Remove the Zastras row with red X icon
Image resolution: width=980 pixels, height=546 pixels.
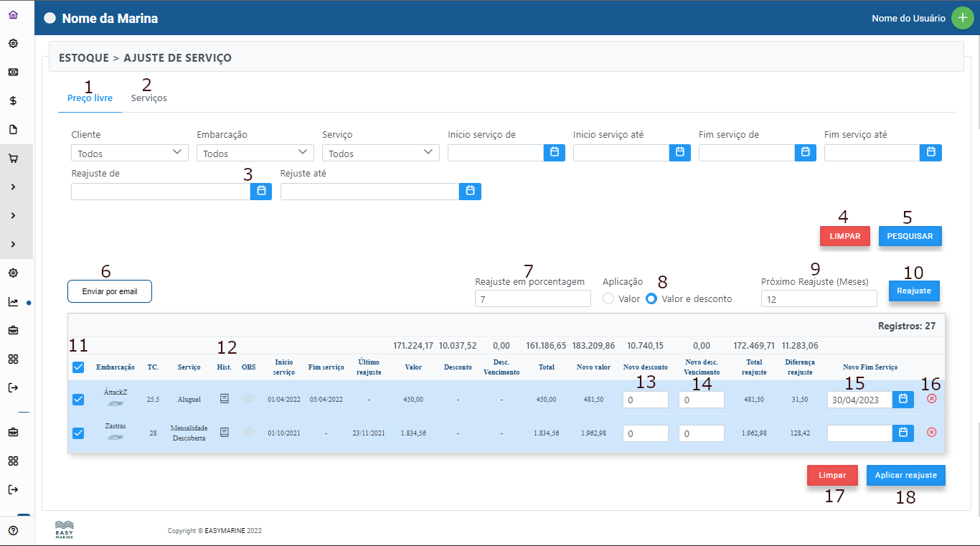931,433
